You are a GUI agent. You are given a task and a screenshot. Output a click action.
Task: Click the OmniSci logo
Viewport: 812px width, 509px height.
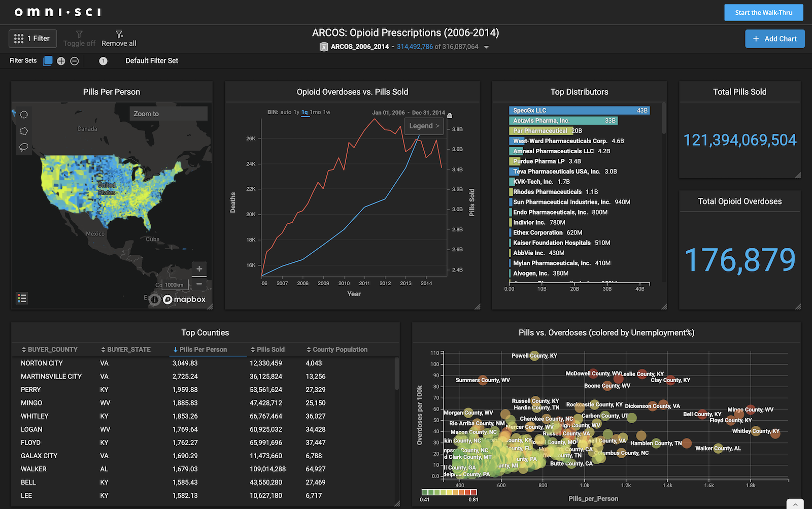(57, 12)
